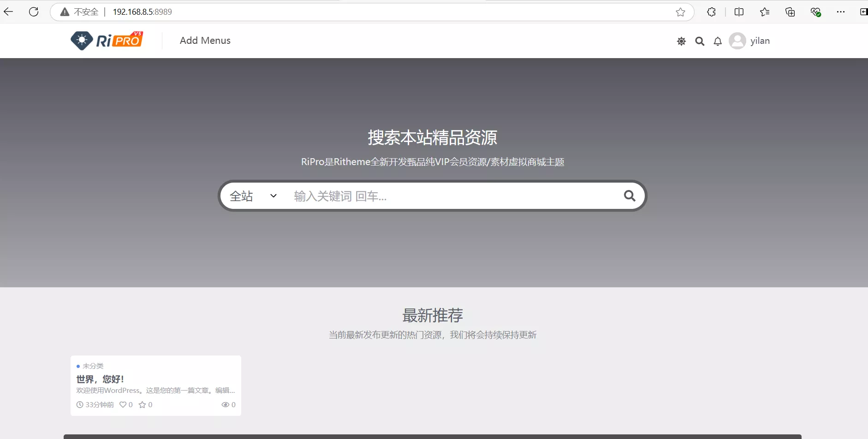
Task: Open yilan user profile name
Action: tap(760, 41)
